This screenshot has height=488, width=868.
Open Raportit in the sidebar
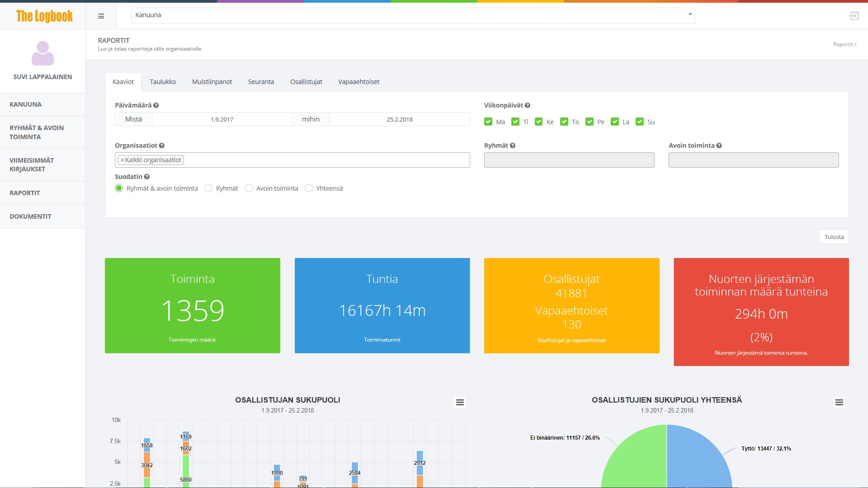pos(43,193)
